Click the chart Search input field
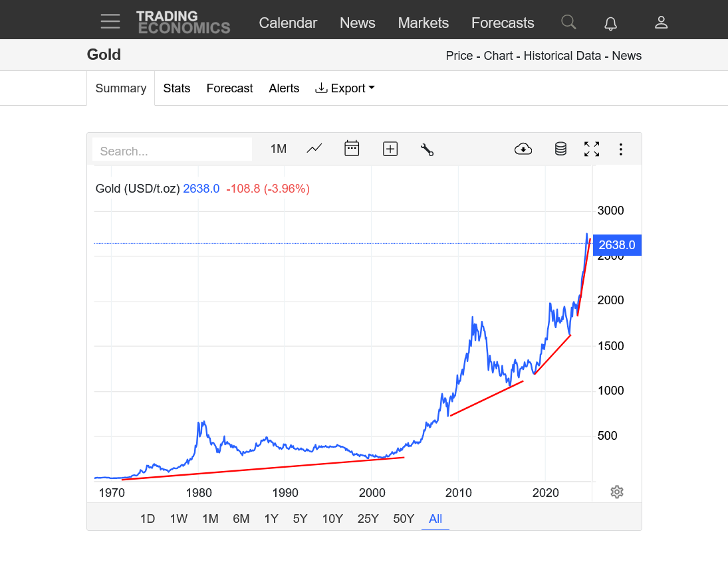The image size is (728, 564). click(172, 150)
